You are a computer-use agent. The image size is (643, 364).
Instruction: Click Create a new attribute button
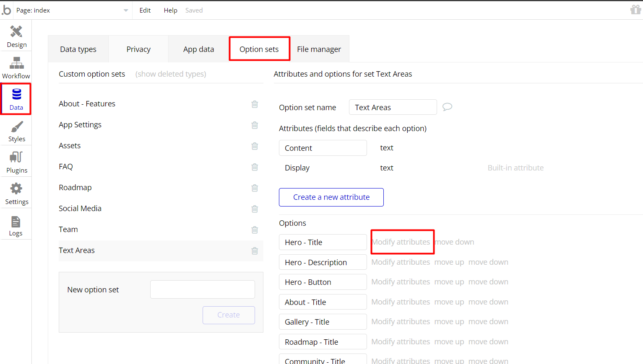331,197
